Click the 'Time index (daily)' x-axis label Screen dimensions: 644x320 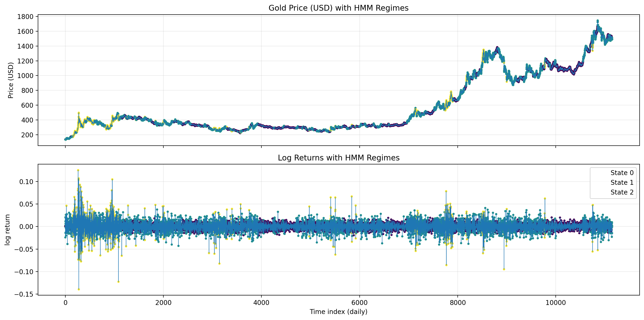point(339,312)
